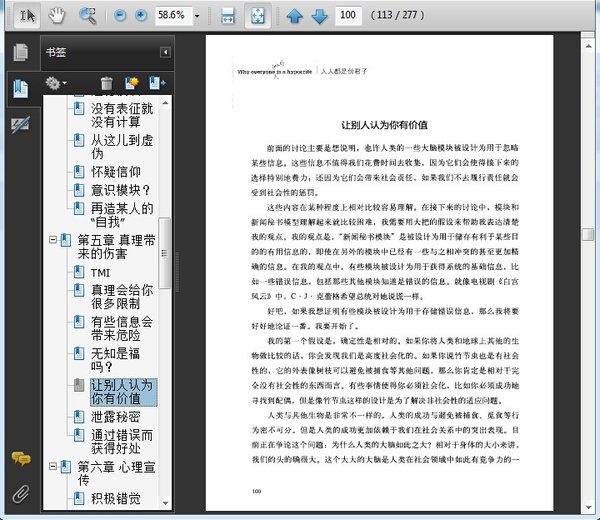The image size is (600, 520).
Task: Jump to bookmark 没有表征就没有计算
Action: point(122,115)
